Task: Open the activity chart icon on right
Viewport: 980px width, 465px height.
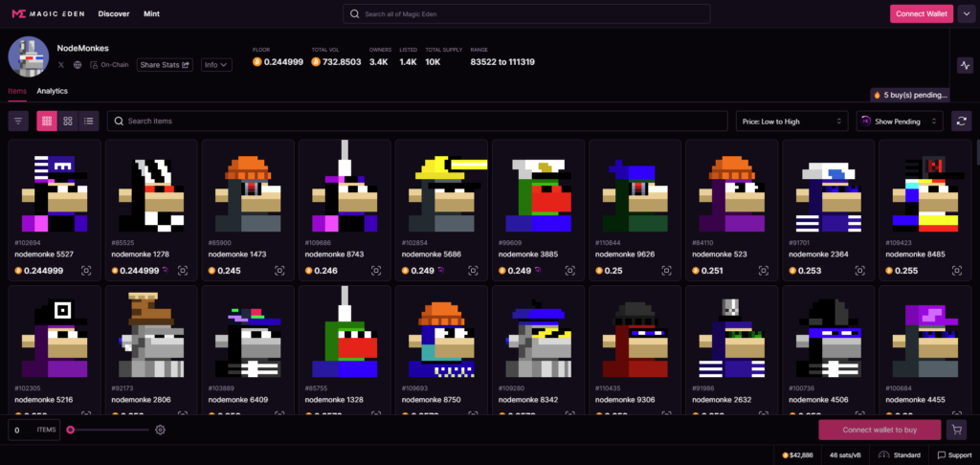Action: [965, 65]
